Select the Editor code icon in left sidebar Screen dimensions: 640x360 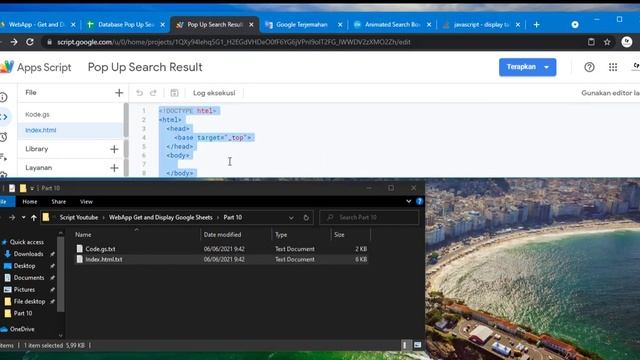coord(4,117)
